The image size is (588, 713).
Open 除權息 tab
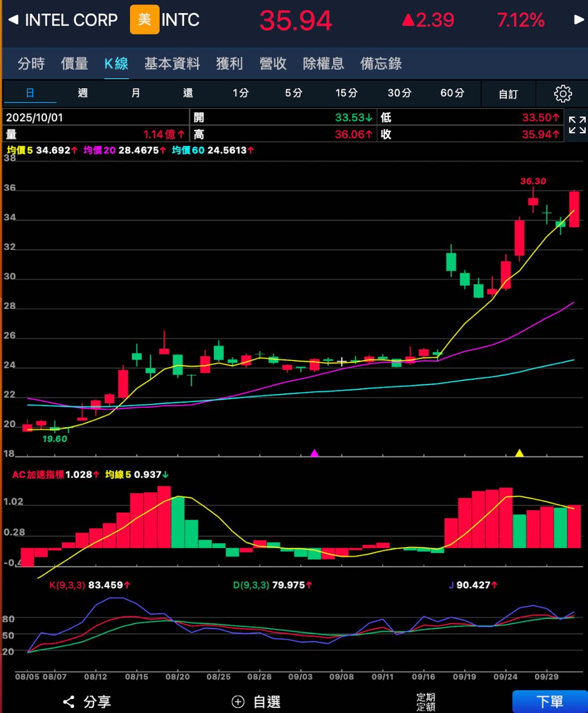tap(324, 64)
